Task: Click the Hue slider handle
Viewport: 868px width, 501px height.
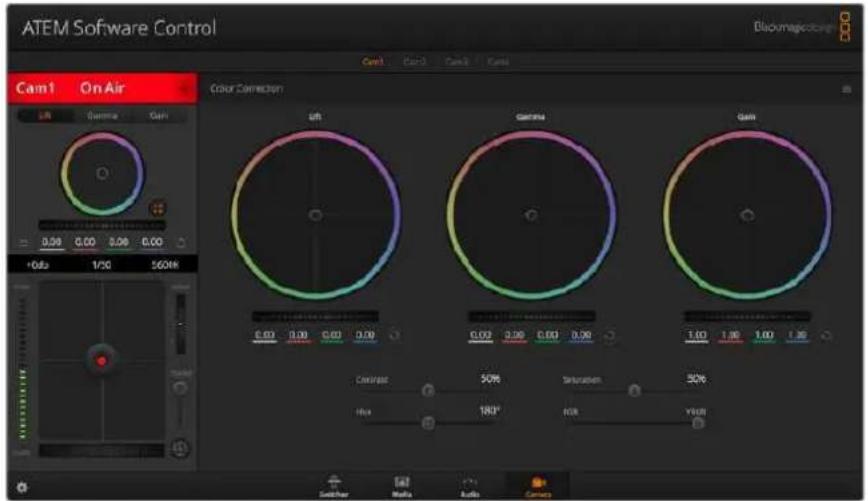Action: coord(428,423)
